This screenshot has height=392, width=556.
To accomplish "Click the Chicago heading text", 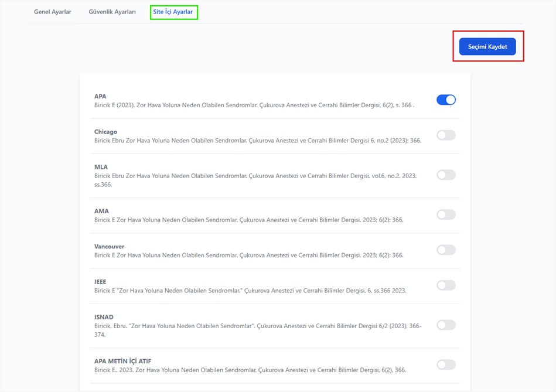I will [x=105, y=132].
